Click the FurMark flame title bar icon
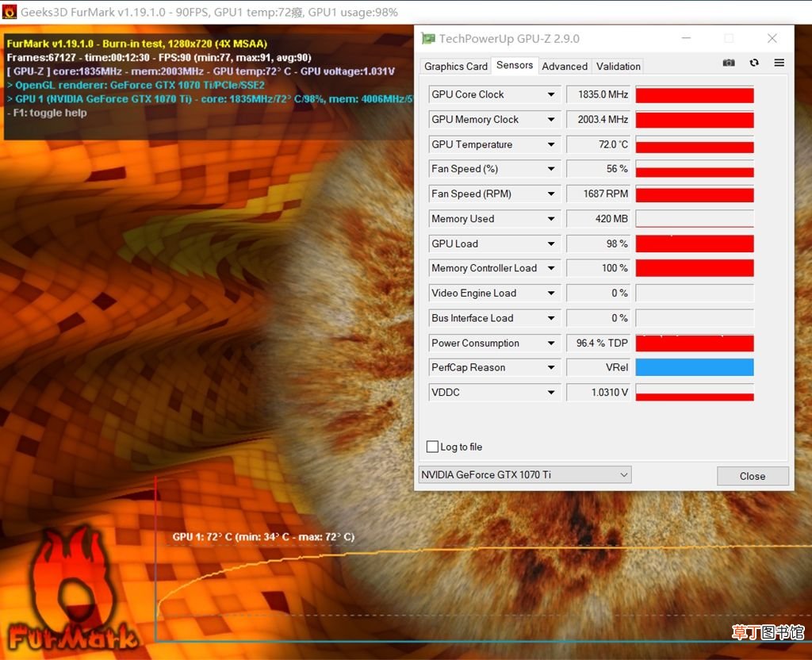 [10, 12]
